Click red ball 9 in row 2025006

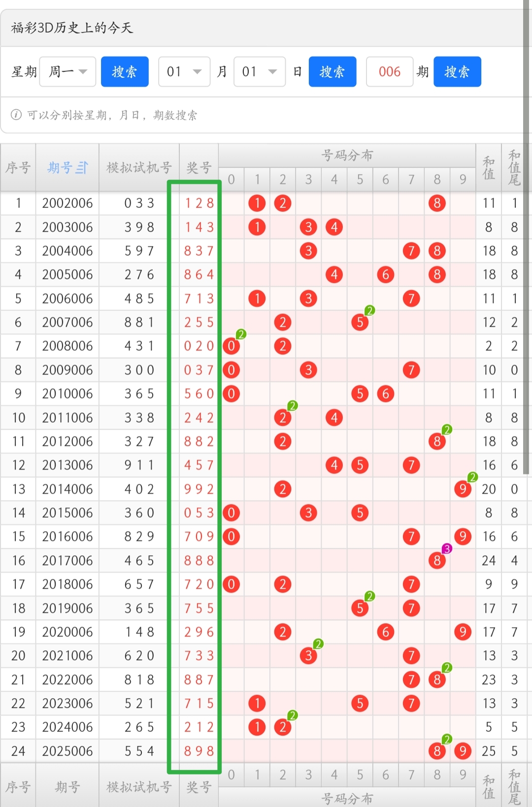(463, 751)
